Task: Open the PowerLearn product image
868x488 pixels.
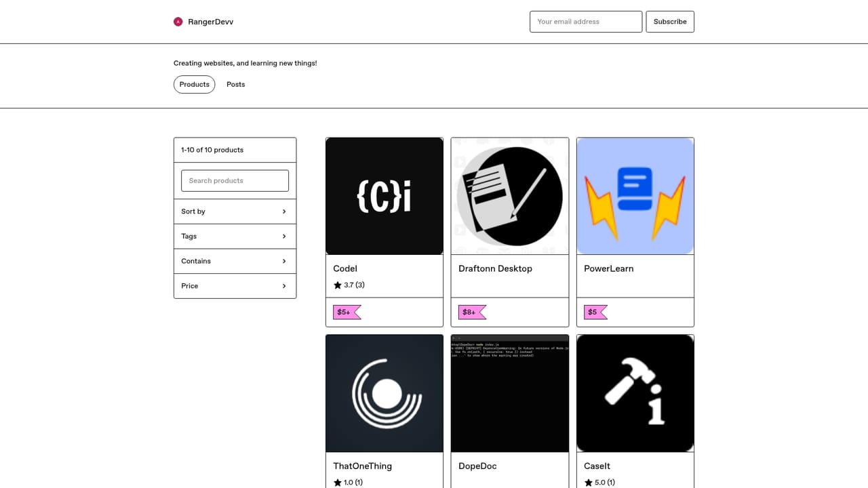Action: click(x=635, y=197)
